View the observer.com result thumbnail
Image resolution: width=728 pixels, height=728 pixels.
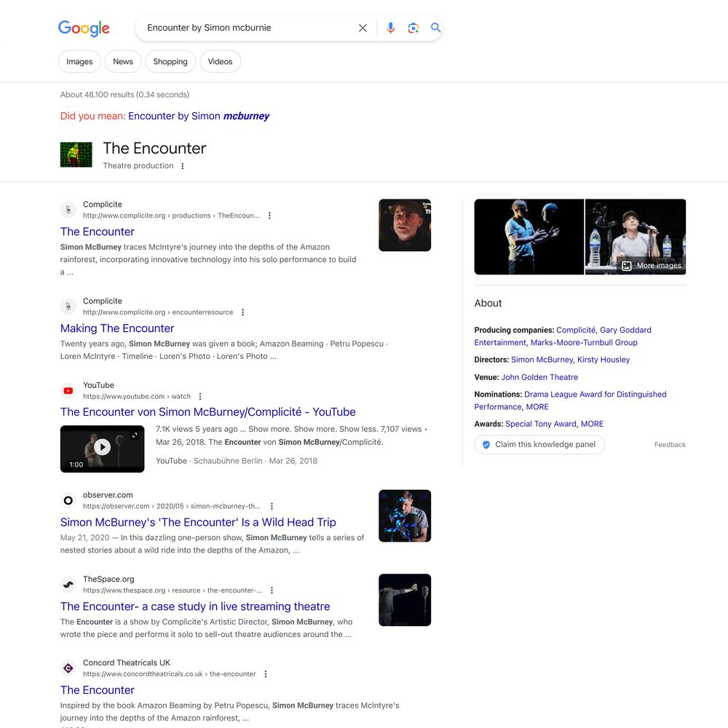(405, 516)
